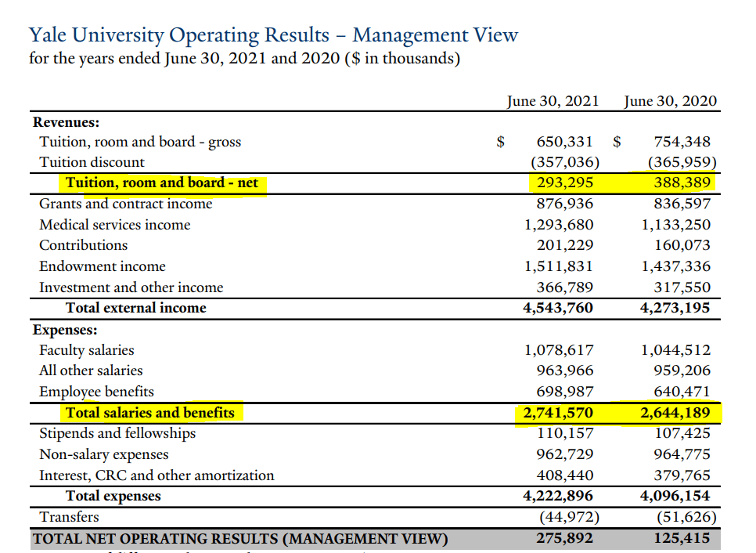Select the subtitle 'for the years ended June 30'

coord(128,59)
